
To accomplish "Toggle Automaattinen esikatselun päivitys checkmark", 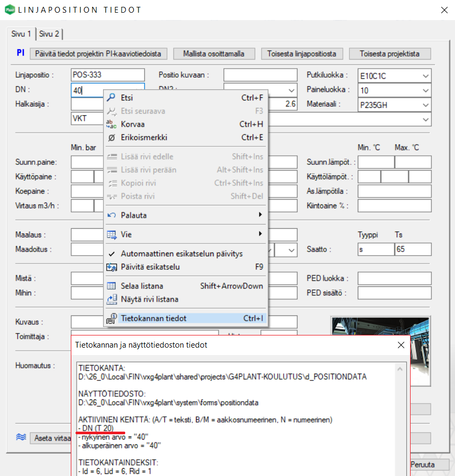I will pos(111,254).
